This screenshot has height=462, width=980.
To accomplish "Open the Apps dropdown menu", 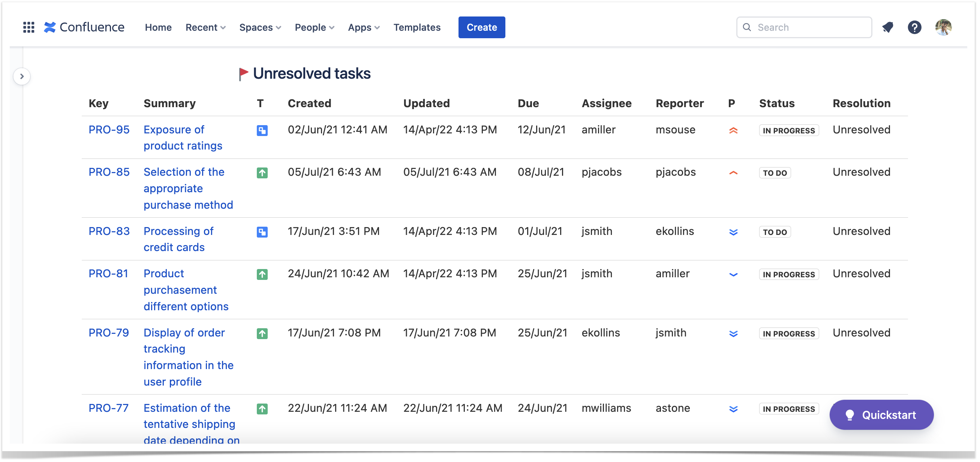I will 364,27.
